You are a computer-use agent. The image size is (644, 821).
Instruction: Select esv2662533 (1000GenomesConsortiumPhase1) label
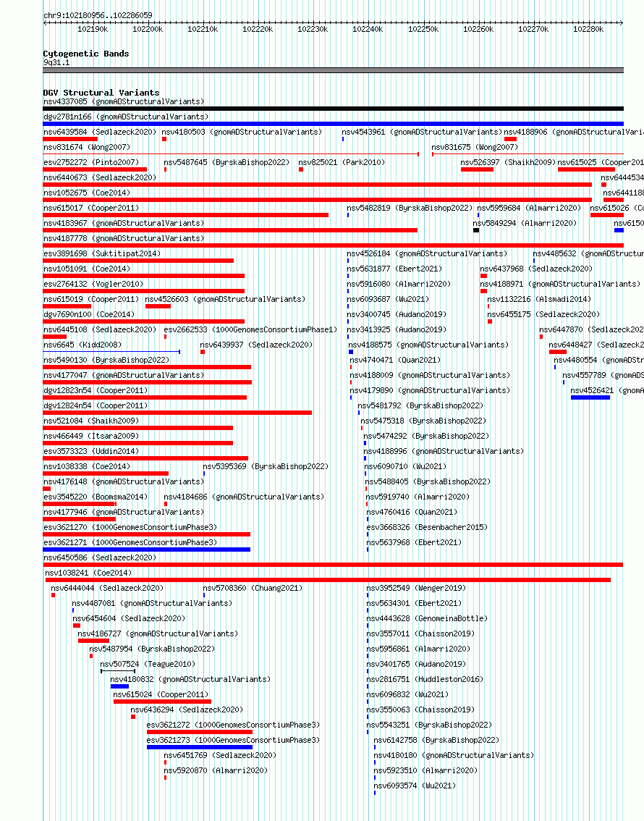pos(250,329)
